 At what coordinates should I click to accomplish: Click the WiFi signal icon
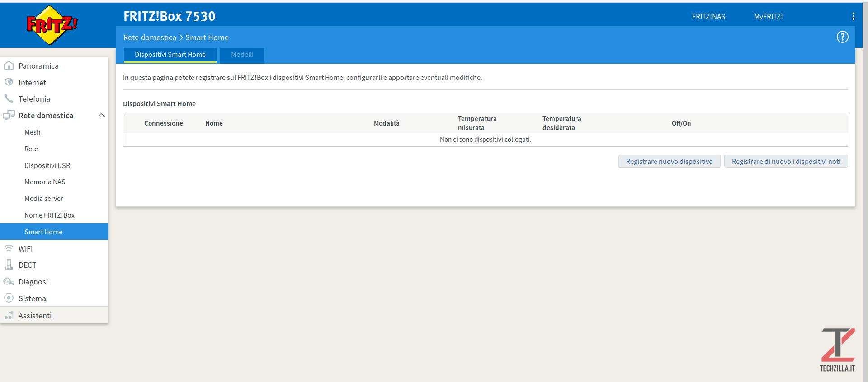(x=9, y=248)
